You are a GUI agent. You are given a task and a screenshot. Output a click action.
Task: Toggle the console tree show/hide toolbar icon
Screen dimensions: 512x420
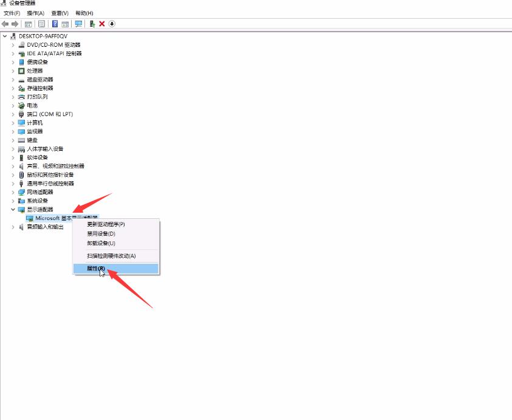tap(29, 24)
